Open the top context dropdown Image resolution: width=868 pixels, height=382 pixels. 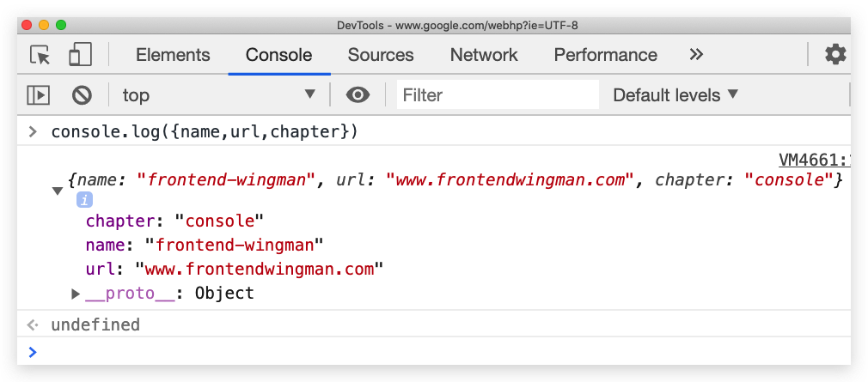(219, 95)
